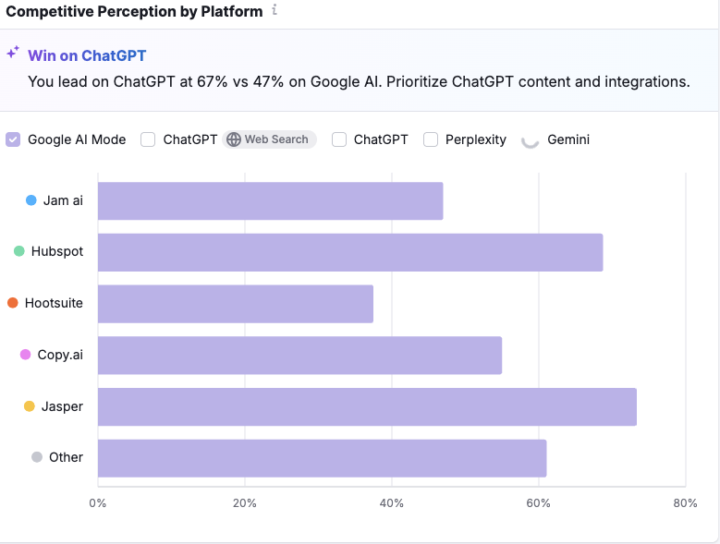720x544 pixels.
Task: Click the Hubspot bar in the chart
Action: coord(350,252)
